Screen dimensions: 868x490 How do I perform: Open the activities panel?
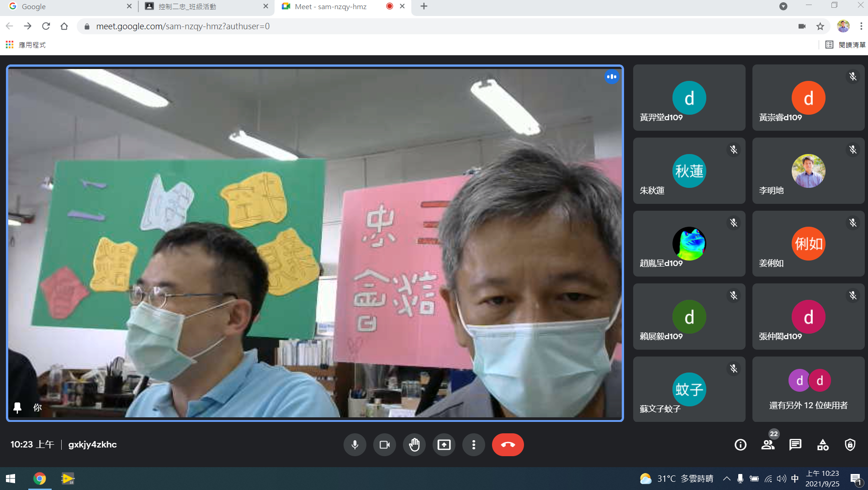pyautogui.click(x=823, y=445)
